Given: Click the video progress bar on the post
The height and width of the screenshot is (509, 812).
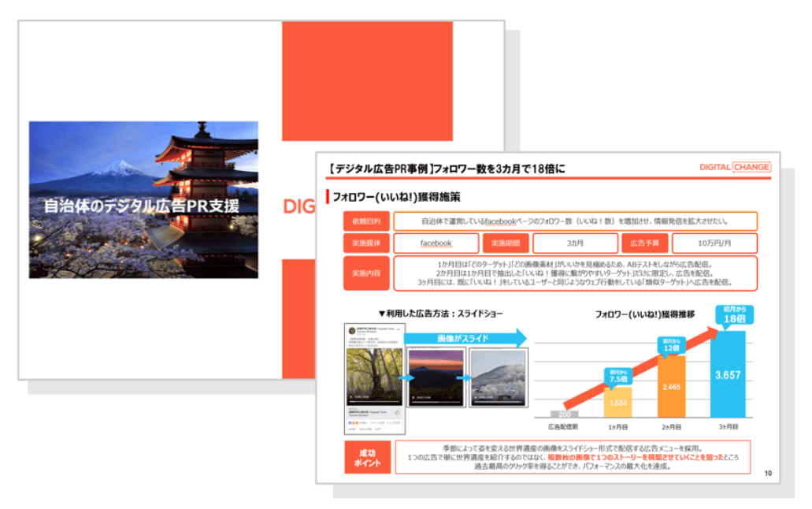Looking at the screenshot, I should [x=374, y=401].
